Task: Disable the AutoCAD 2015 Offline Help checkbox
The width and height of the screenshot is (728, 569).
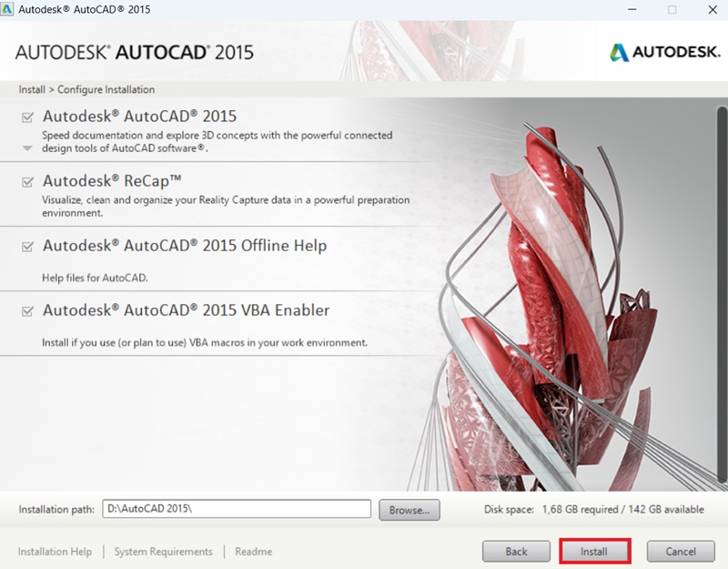Action: pos(27,247)
